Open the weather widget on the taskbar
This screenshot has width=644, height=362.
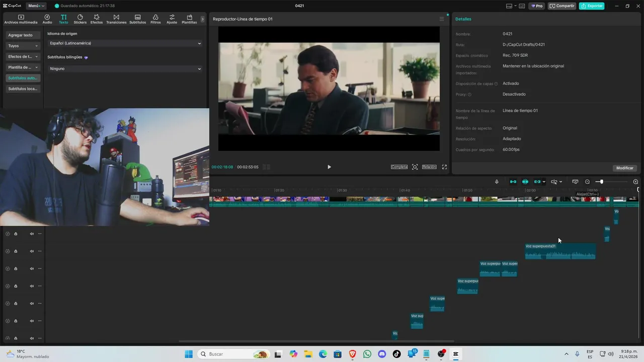[28, 354]
